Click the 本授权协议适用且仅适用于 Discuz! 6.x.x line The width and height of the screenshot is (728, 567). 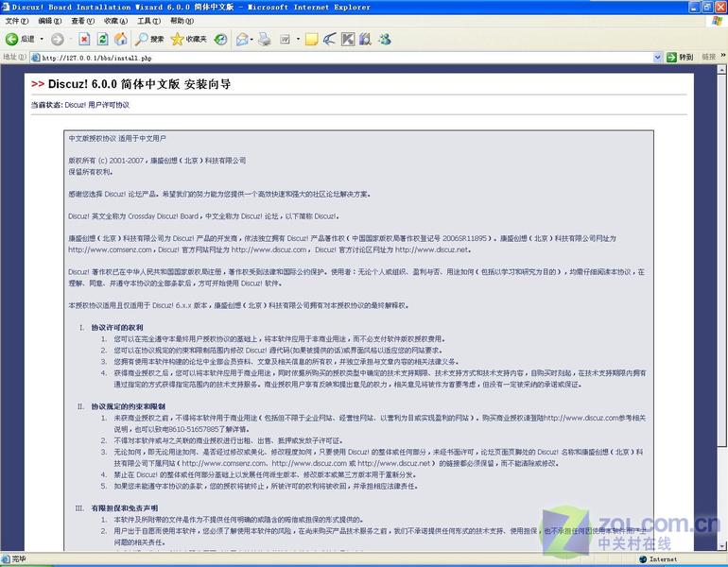tap(238, 305)
